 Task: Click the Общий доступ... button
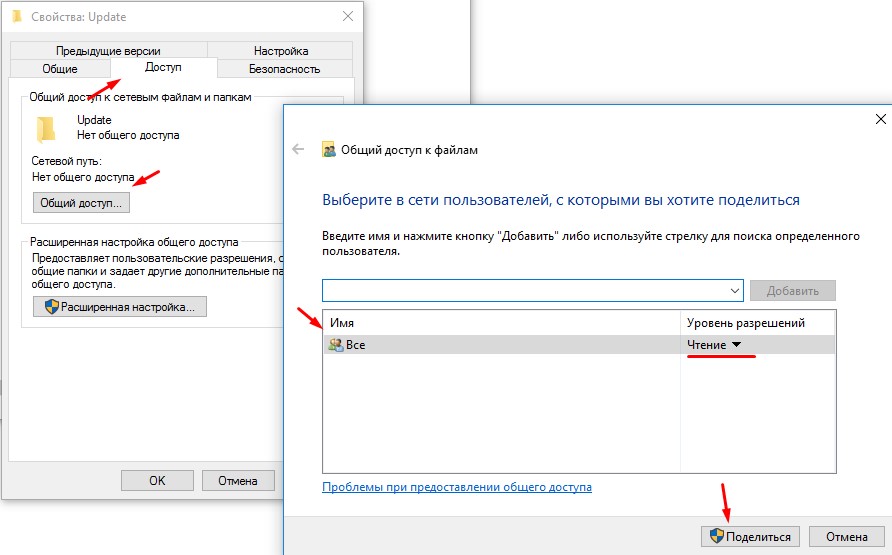[81, 203]
